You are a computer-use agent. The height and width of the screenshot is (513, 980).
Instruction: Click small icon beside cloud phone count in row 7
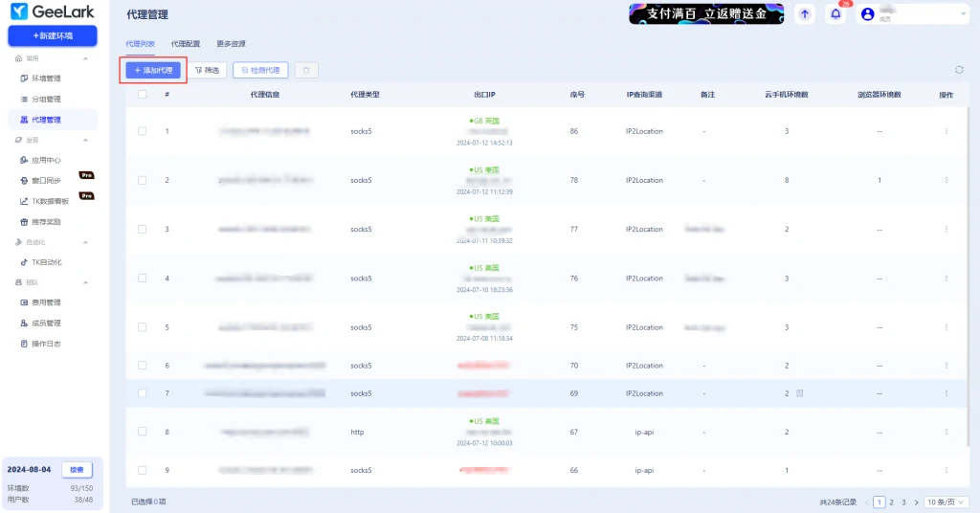800,393
